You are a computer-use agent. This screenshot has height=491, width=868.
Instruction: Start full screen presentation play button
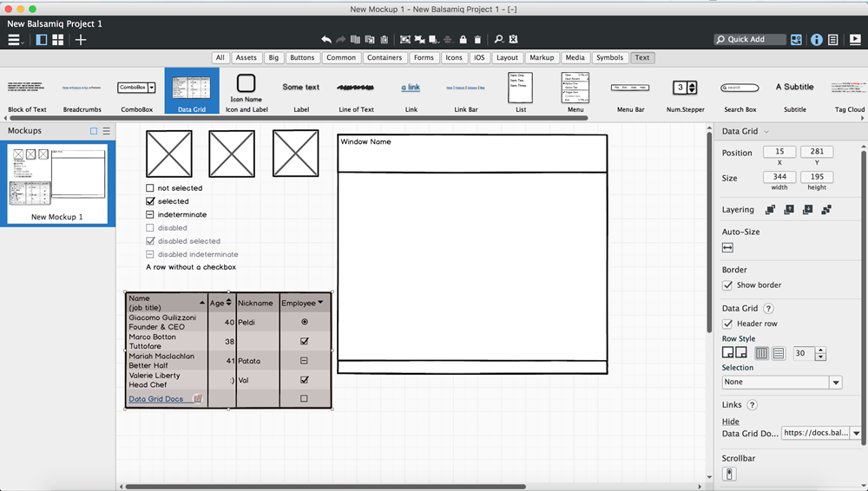pyautogui.click(x=855, y=40)
